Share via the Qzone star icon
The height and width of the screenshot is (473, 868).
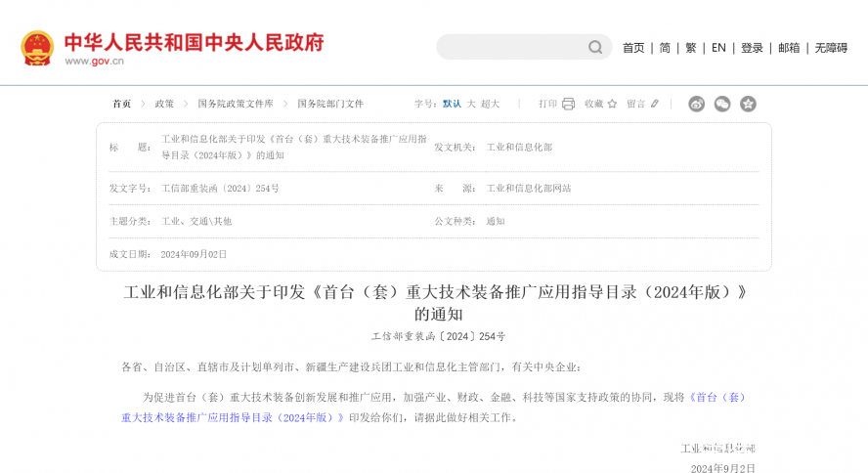point(748,104)
